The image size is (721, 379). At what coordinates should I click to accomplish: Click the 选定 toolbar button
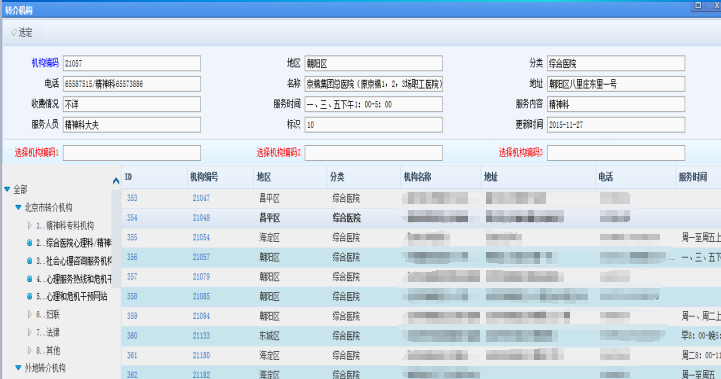tap(22, 33)
